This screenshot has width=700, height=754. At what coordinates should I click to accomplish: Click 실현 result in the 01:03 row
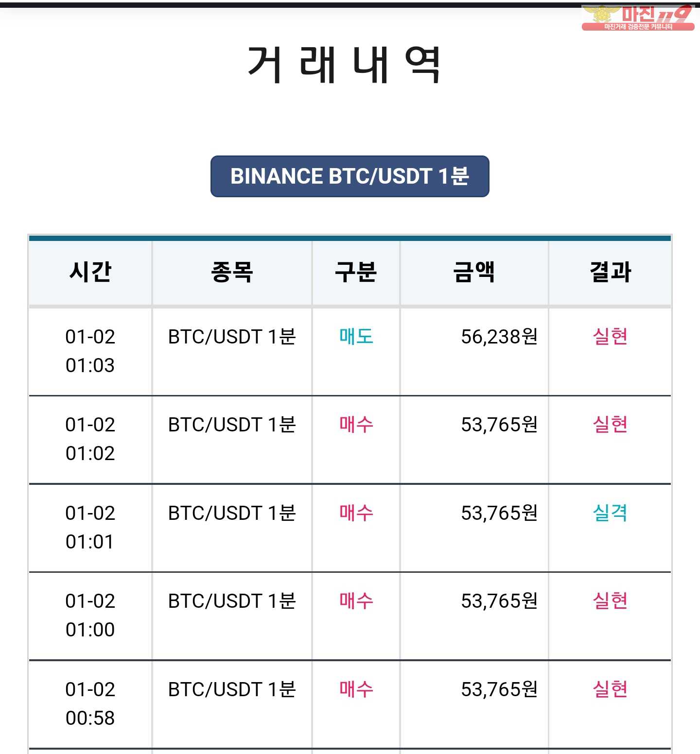(610, 336)
